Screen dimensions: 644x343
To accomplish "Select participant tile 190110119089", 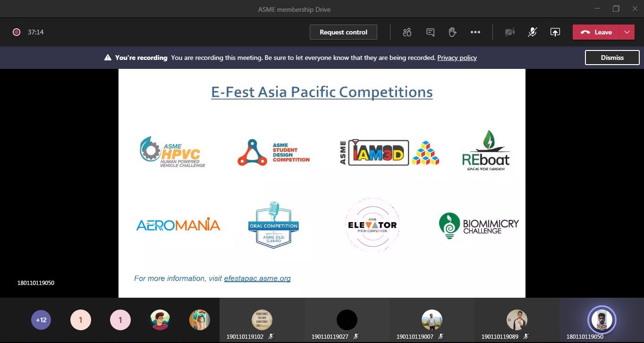I will 517,320.
